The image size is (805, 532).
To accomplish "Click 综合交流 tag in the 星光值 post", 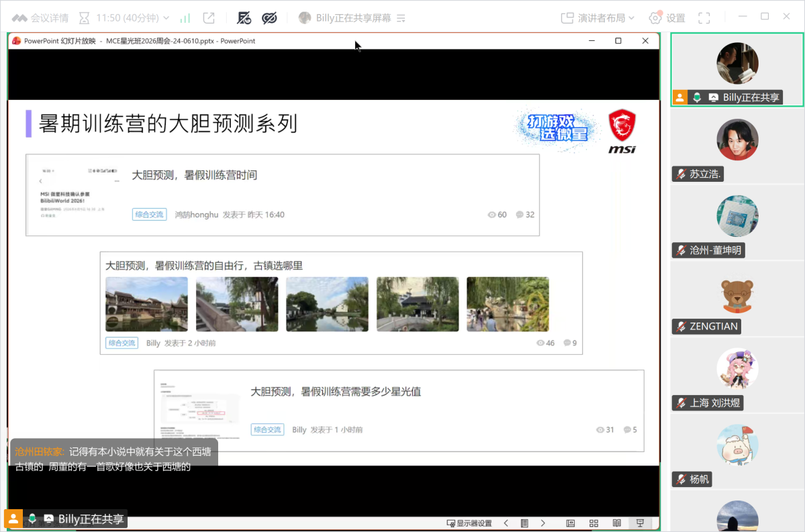I will click(x=267, y=429).
